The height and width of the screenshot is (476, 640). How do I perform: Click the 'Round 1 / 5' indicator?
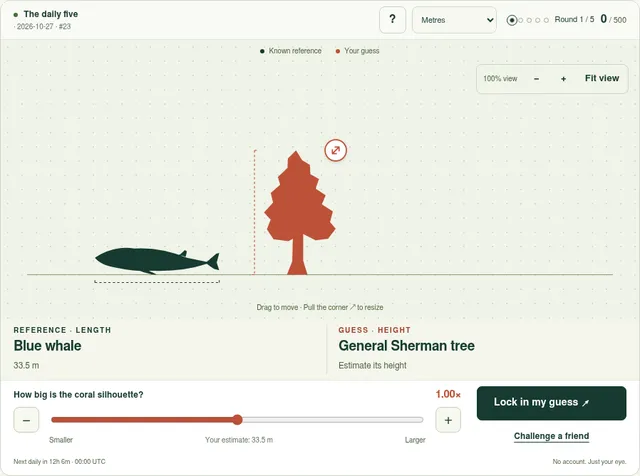click(x=574, y=20)
